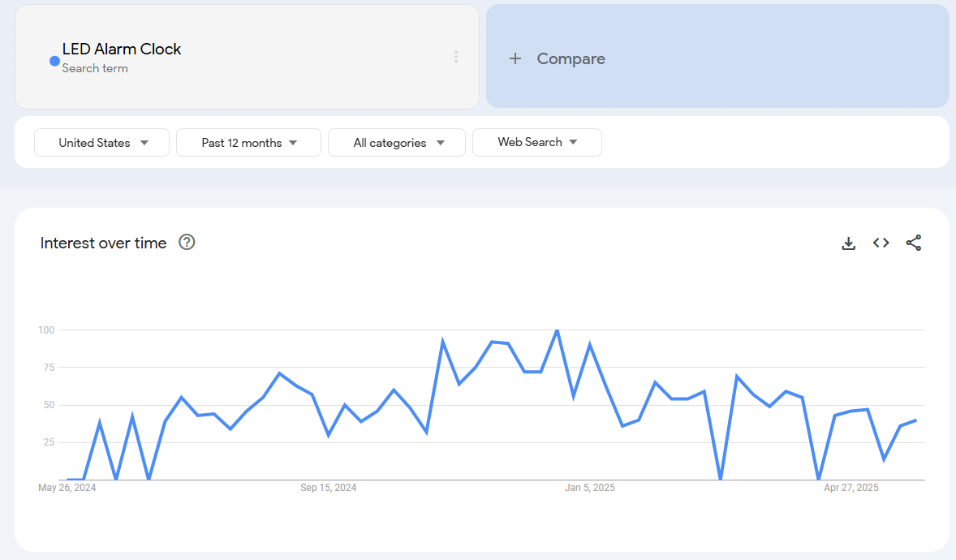The width and height of the screenshot is (956, 560).
Task: Select the Sep 15, 2024 axis label
Action: [328, 488]
